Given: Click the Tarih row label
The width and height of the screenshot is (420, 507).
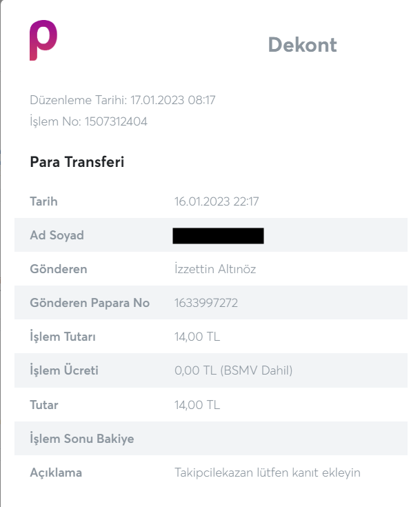Looking at the screenshot, I should click(x=43, y=201).
